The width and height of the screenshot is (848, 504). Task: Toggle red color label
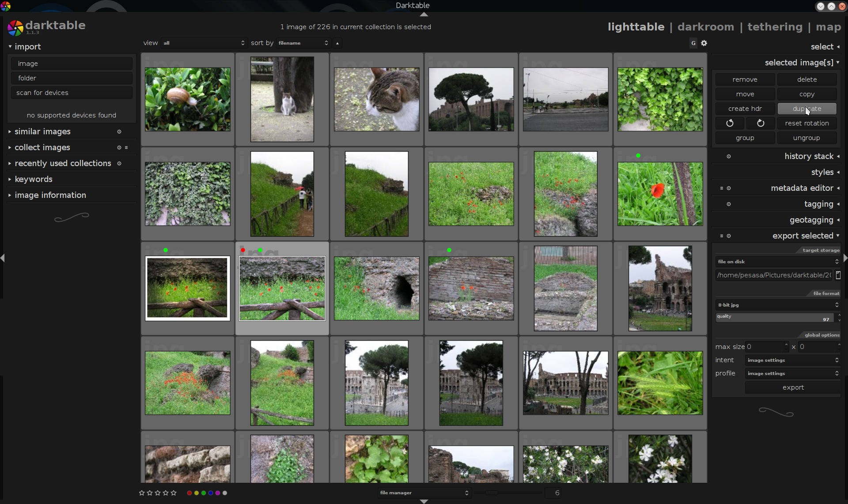[x=189, y=493]
